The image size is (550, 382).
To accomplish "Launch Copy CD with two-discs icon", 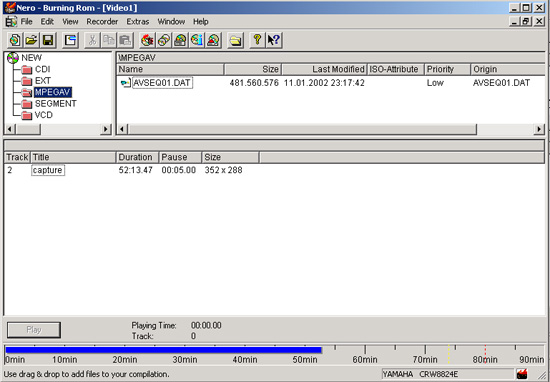I will pyautogui.click(x=164, y=40).
